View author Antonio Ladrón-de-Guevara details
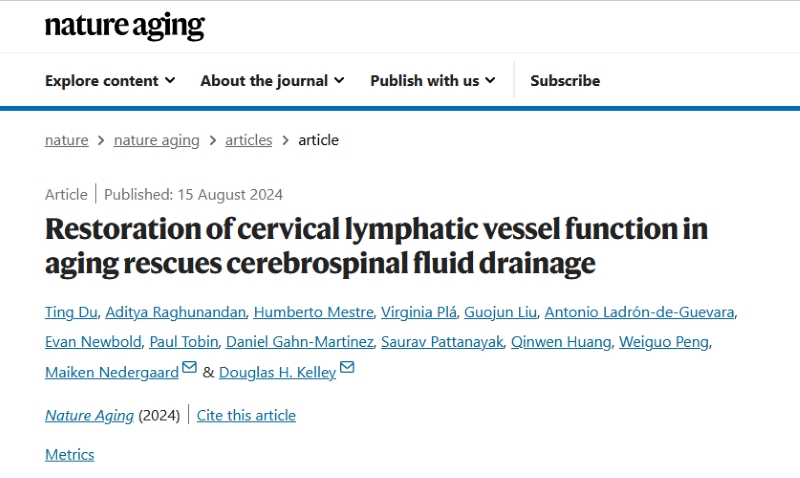 pyautogui.click(x=640, y=312)
